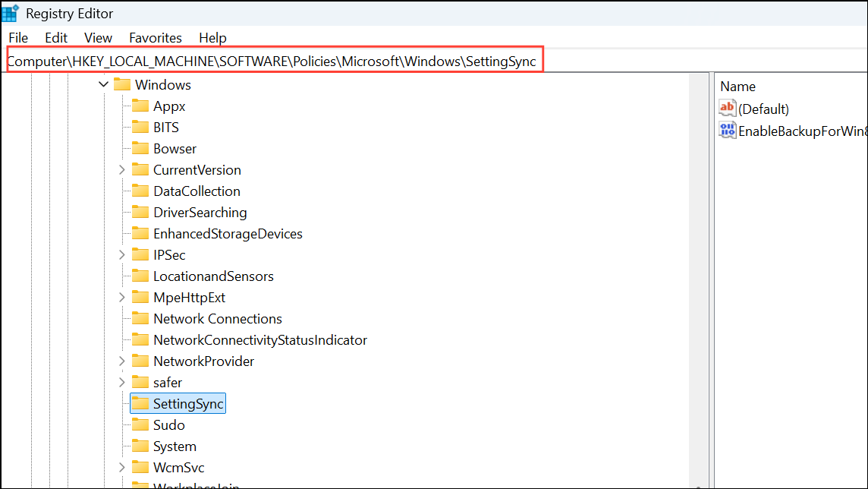Image resolution: width=868 pixels, height=489 pixels.
Task: Expand the NetworkProvider key
Action: tap(122, 361)
